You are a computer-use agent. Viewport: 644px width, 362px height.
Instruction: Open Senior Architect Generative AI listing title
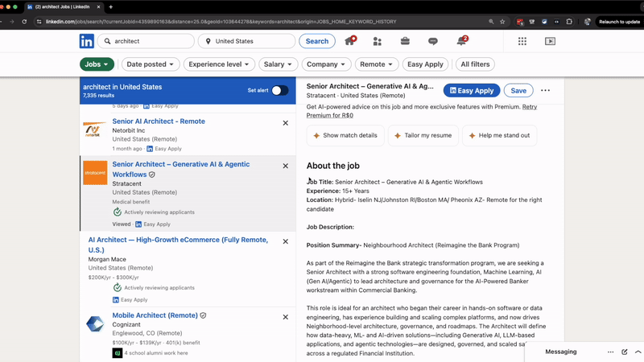pos(180,169)
